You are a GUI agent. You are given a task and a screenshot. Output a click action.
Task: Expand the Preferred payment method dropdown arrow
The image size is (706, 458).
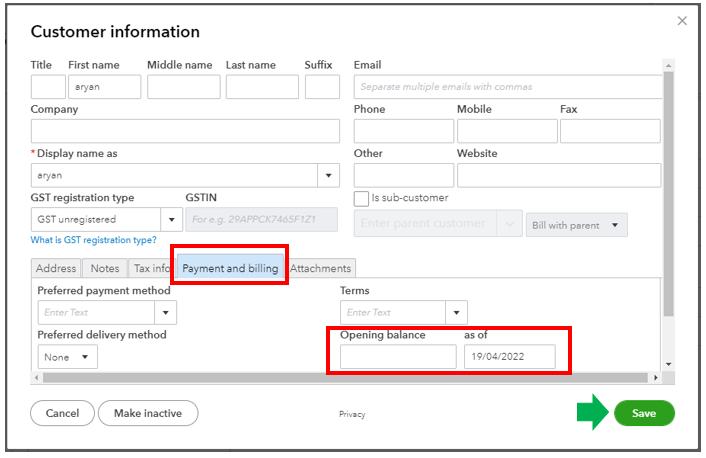click(x=165, y=313)
